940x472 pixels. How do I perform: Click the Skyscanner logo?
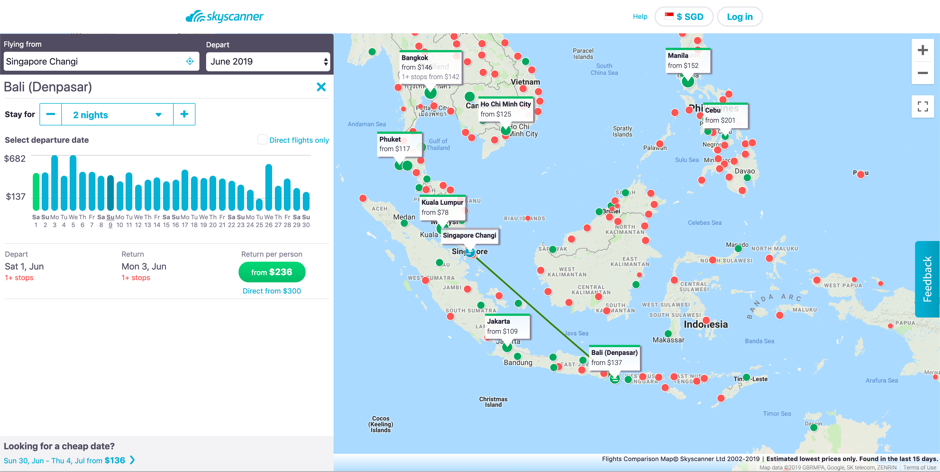coord(224,16)
